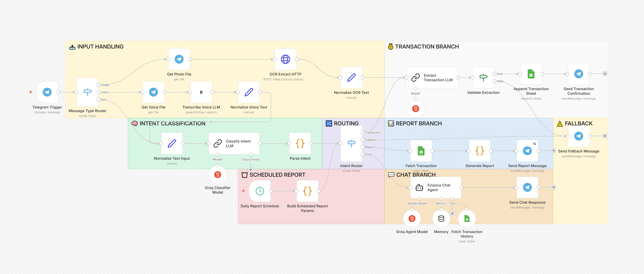Click the Parse Intent node
Image resolution: width=644 pixels, height=274 pixels.
(300, 143)
